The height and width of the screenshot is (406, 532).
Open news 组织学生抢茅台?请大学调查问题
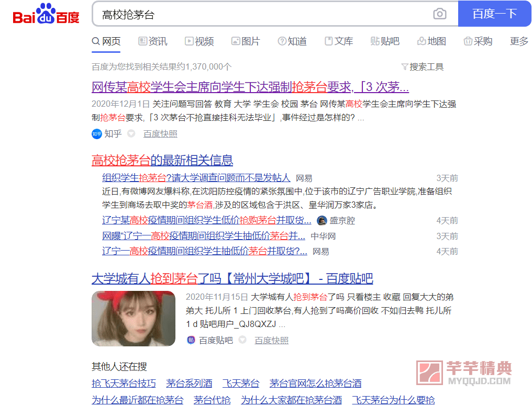click(x=196, y=178)
